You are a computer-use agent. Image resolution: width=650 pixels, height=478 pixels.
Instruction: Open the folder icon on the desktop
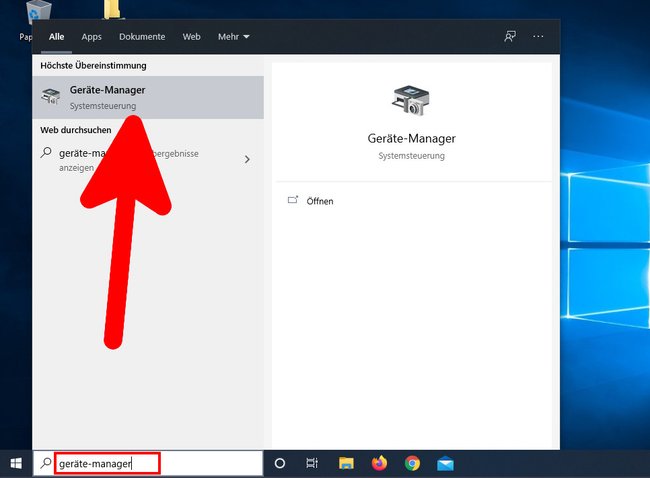click(x=112, y=10)
